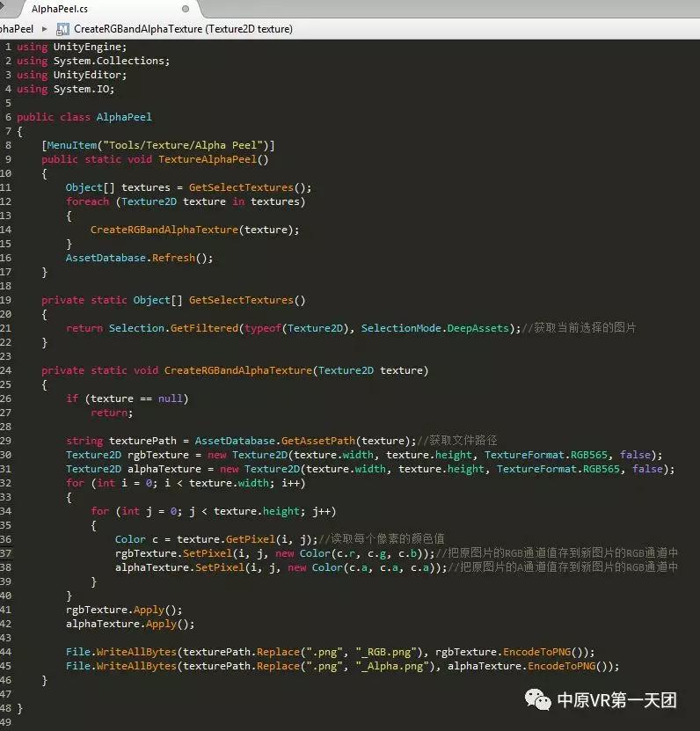This screenshot has height=731, width=700.
Task: Expand the breadcrumb arrow after AlphaPeel class
Action: coord(45,29)
